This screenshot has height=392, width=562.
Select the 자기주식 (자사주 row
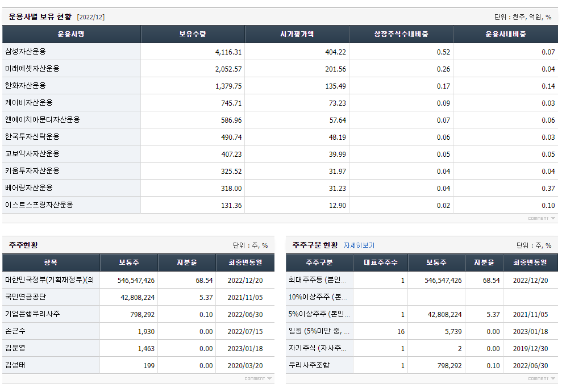tap(422, 348)
